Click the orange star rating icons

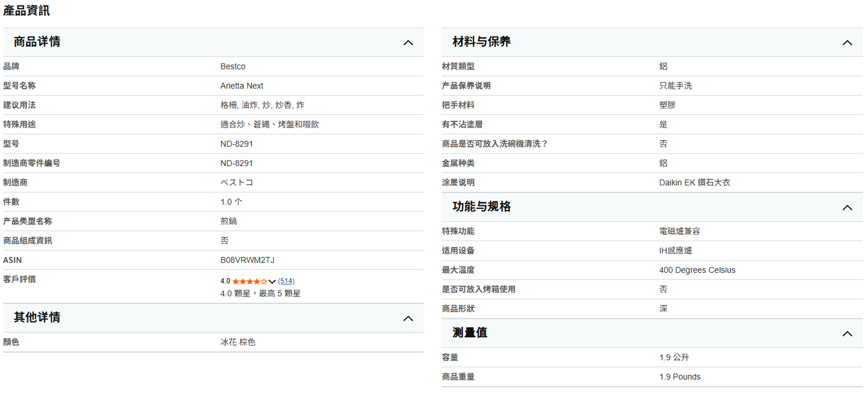249,281
